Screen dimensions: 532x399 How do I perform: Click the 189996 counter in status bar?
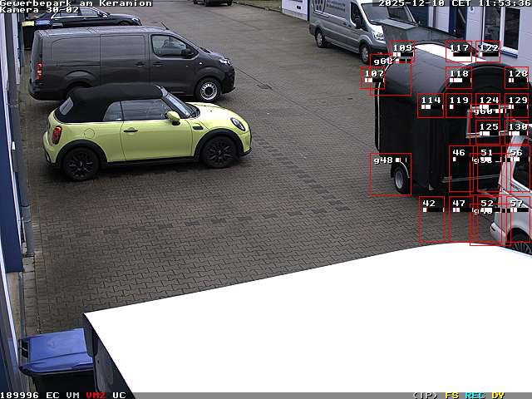(20, 395)
